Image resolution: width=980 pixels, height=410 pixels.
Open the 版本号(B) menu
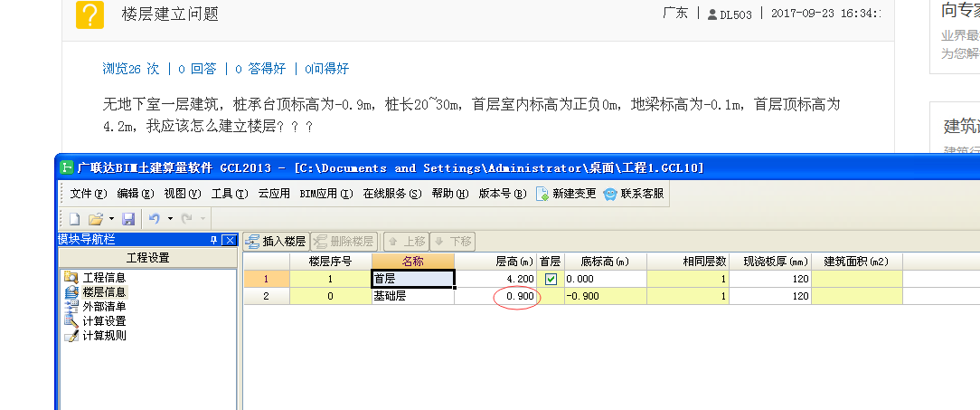coord(504,194)
